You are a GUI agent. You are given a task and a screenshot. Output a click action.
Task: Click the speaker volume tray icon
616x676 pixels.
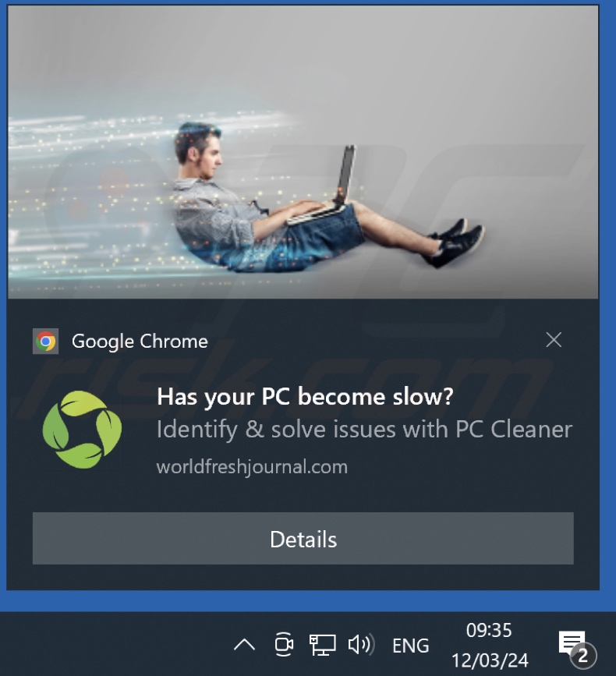pyautogui.click(x=361, y=645)
